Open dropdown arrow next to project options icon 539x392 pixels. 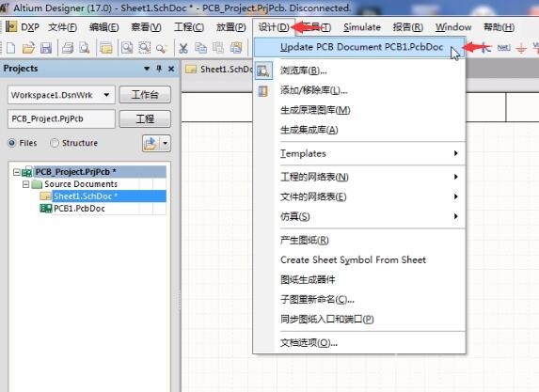[166, 143]
